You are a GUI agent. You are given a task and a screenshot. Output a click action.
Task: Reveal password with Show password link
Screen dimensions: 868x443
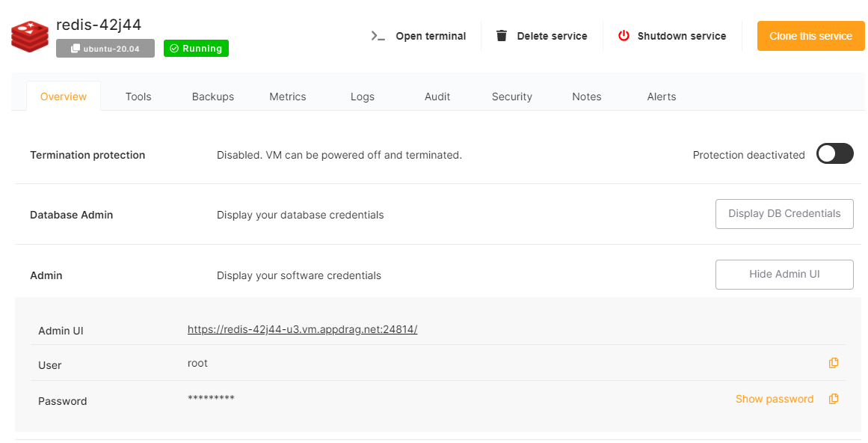[774, 399]
